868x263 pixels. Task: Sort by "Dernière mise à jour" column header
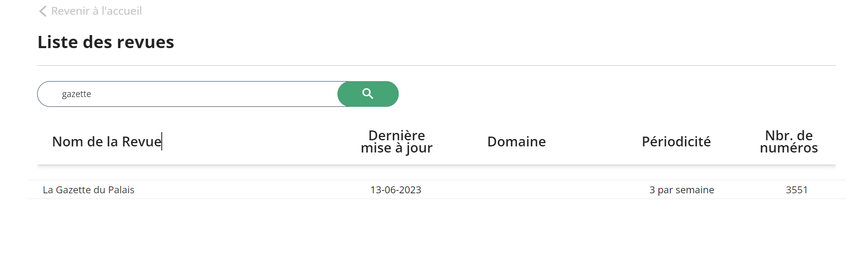[396, 141]
